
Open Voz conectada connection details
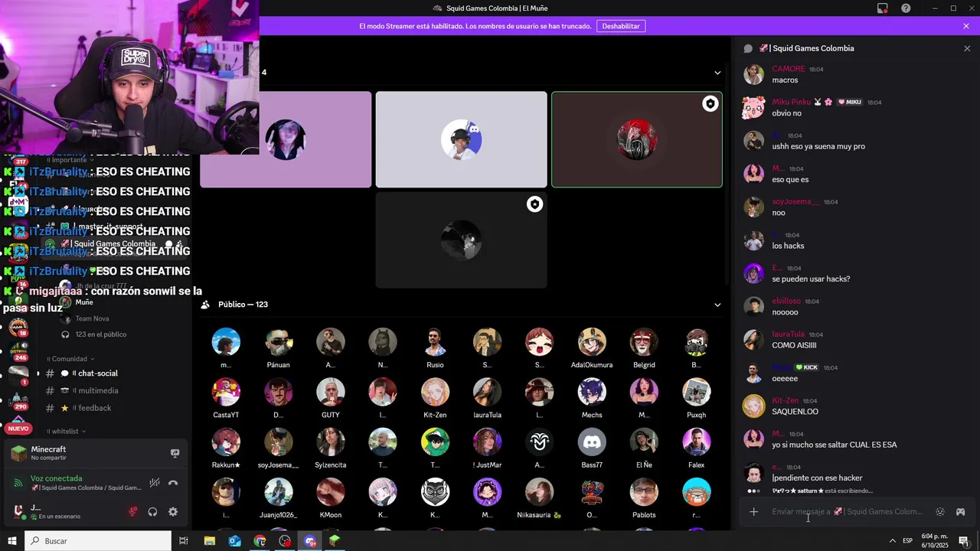(x=56, y=478)
